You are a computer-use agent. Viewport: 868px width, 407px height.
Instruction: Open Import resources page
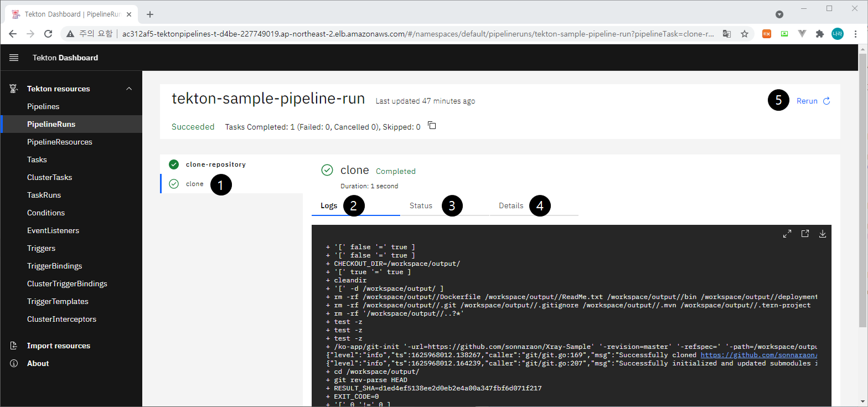[71, 346]
